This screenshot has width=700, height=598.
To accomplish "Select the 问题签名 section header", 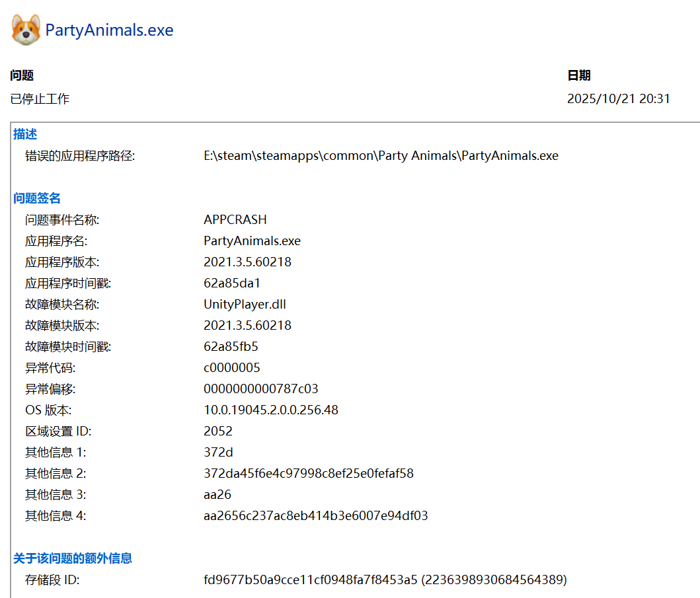I will (x=37, y=198).
